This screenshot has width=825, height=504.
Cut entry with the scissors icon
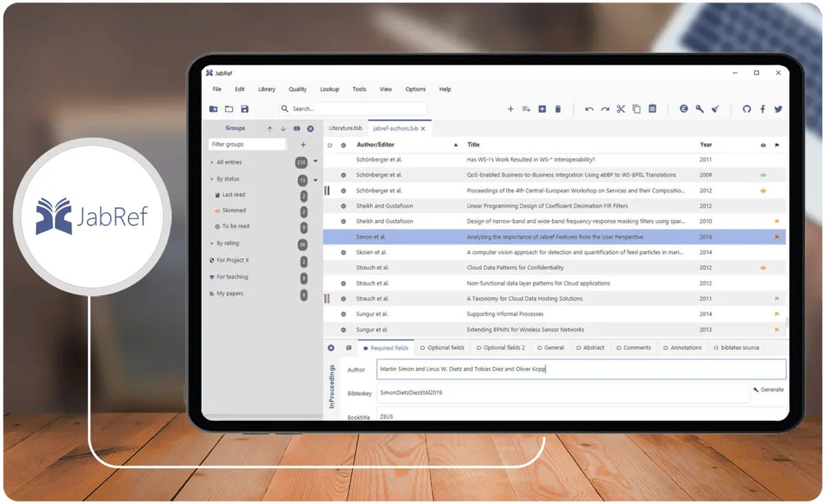(x=621, y=109)
